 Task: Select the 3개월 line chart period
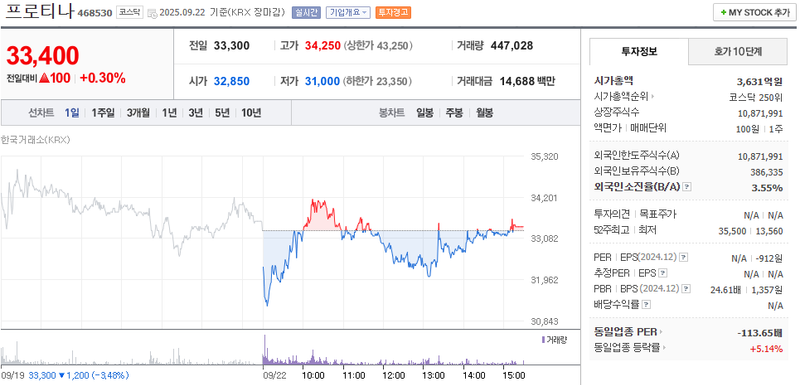click(138, 113)
